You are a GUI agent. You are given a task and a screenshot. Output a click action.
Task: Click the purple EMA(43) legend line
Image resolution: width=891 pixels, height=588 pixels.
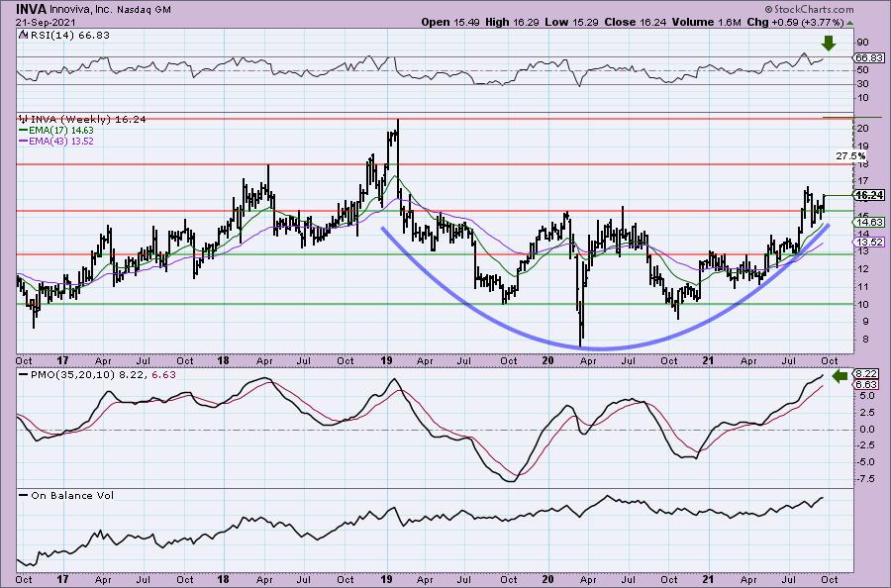[x=23, y=141]
